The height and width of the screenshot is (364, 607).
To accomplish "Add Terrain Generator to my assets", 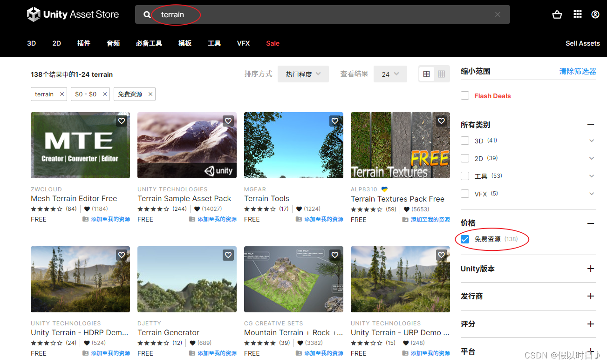I will pyautogui.click(x=213, y=353).
